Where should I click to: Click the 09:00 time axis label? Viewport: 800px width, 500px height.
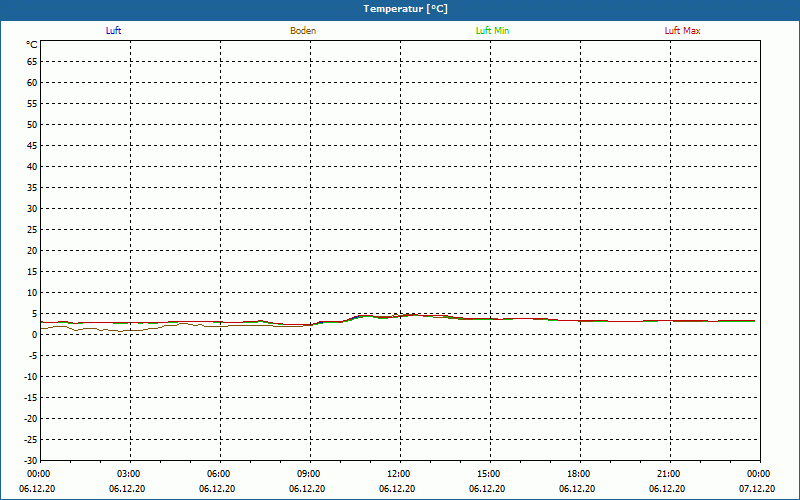[308, 474]
